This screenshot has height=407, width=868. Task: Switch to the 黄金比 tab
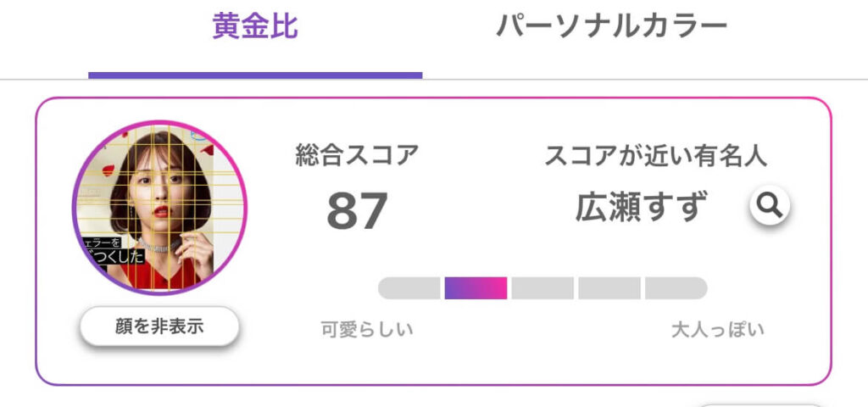(255, 26)
